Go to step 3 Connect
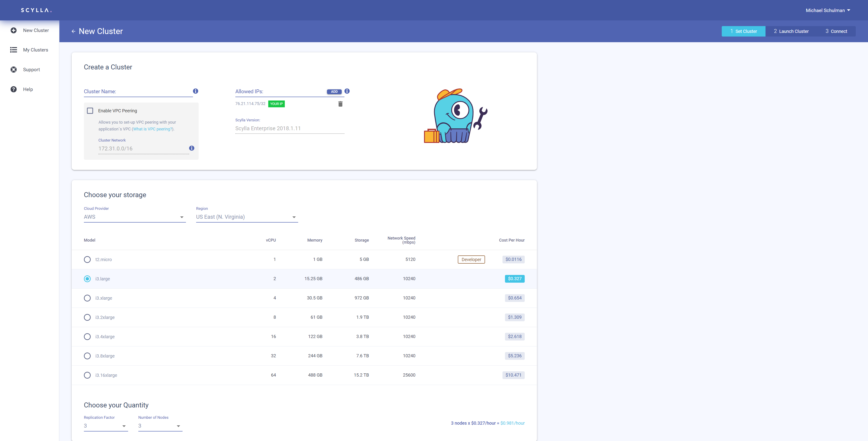868x441 pixels. coord(836,31)
